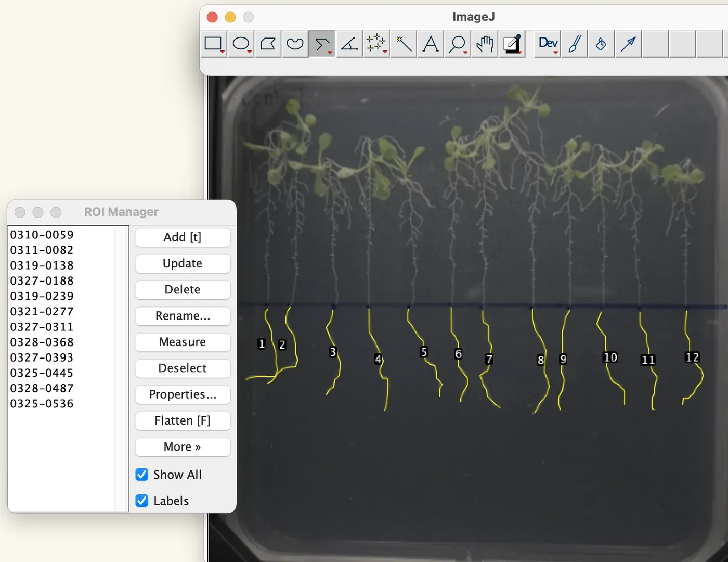Select the Text tool
728x562 pixels.
click(431, 44)
